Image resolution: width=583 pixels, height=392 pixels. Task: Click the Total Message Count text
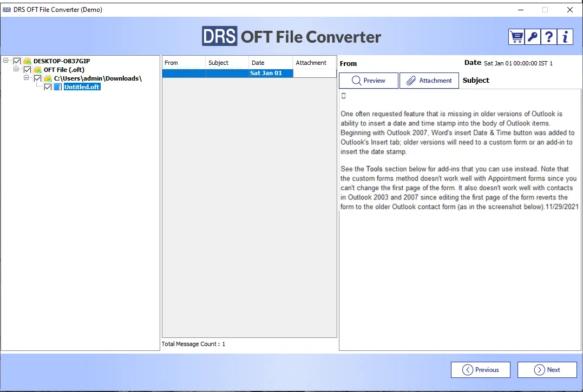(193, 344)
